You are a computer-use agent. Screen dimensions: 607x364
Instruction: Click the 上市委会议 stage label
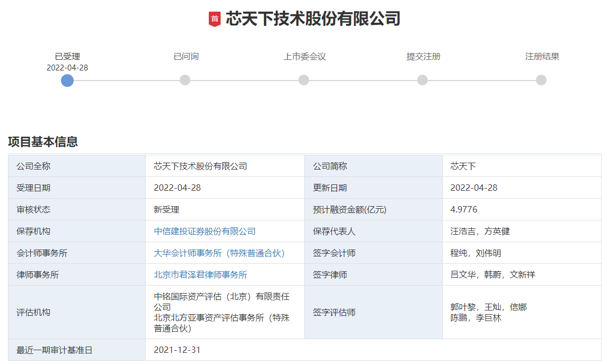click(305, 57)
